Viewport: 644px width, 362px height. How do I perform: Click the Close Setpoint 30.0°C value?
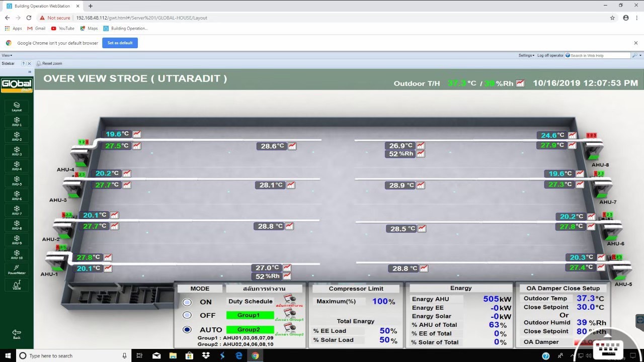pos(590,307)
